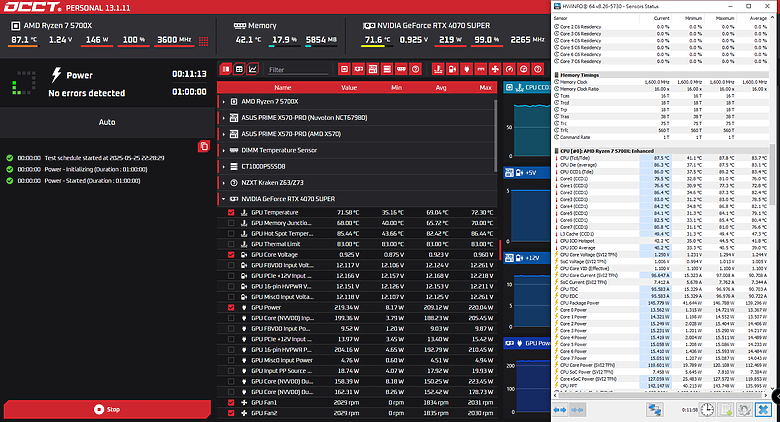Switch OCCT to split sidebar view

226,69
